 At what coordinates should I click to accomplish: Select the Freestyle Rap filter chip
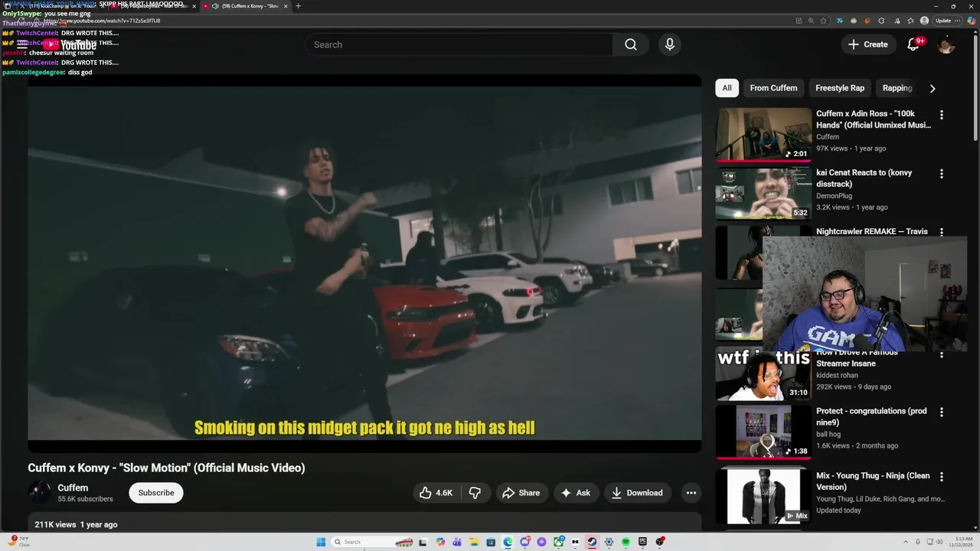tap(840, 88)
